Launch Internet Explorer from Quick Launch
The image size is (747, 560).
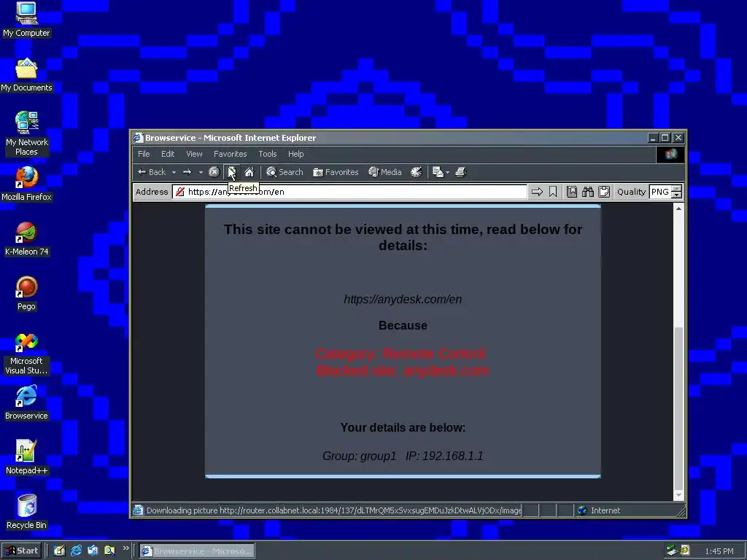pyautogui.click(x=76, y=551)
